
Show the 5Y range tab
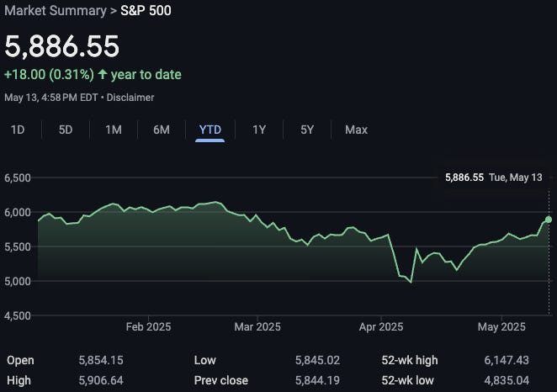tap(307, 130)
